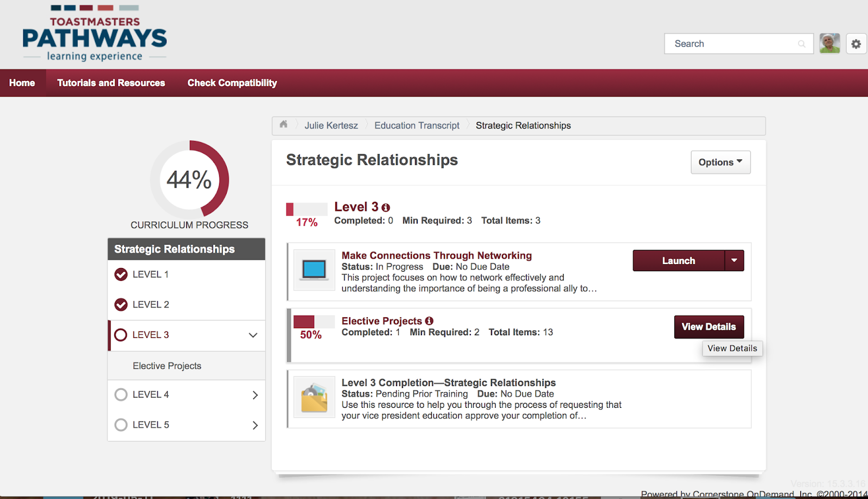Screen dimensions: 868x499
Task: Select the completed Level 2 checkmark
Action: click(121, 305)
